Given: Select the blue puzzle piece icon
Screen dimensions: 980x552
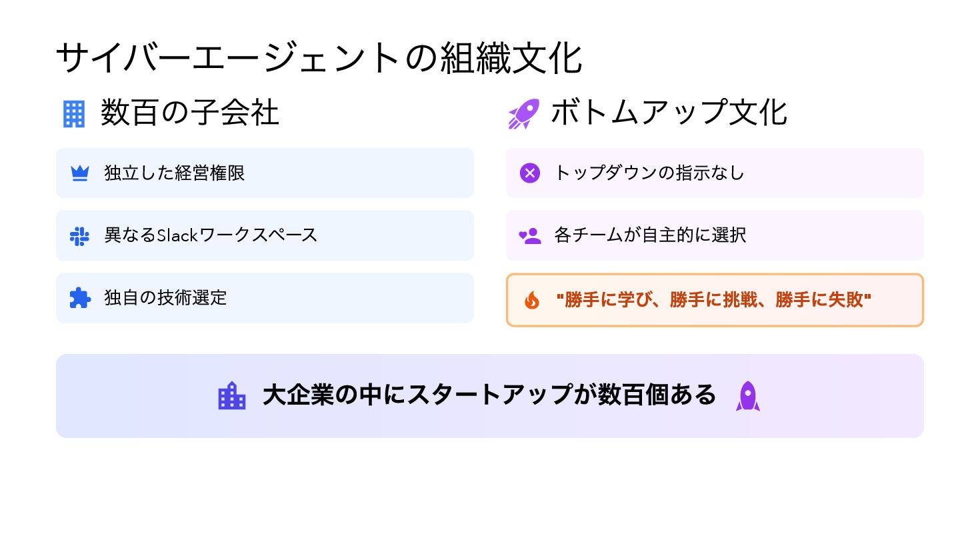Looking at the screenshot, I should coord(80,298).
